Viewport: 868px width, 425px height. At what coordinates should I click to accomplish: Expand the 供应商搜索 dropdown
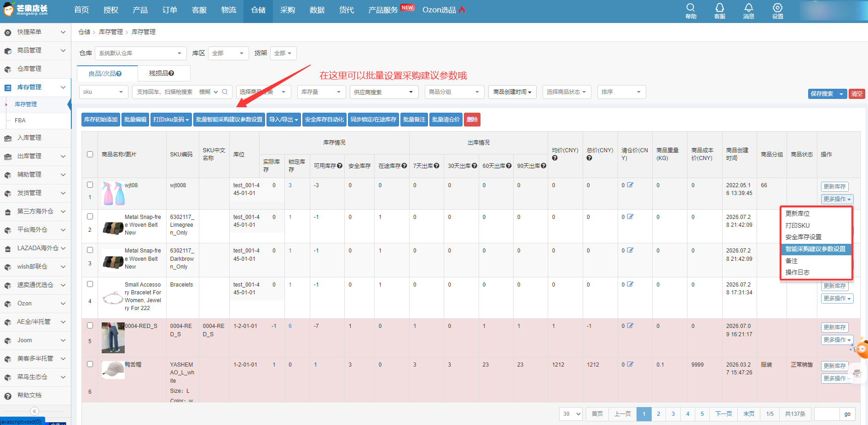(x=384, y=92)
